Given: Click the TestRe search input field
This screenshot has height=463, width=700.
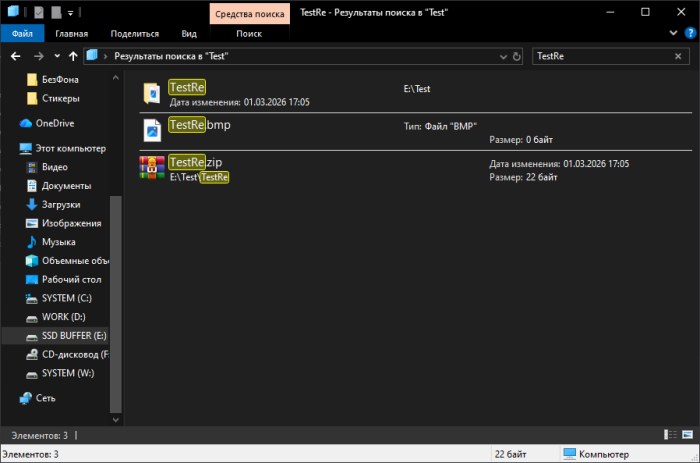Looking at the screenshot, I should click(x=598, y=56).
